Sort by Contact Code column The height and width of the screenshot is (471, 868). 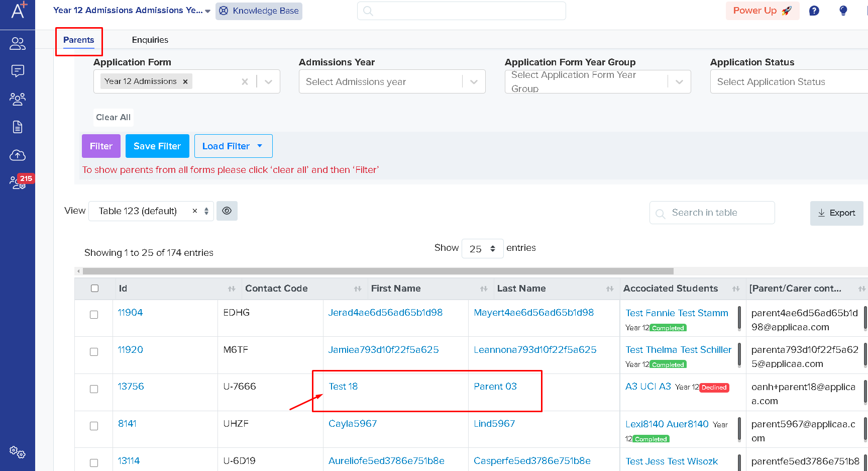pyautogui.click(x=358, y=289)
